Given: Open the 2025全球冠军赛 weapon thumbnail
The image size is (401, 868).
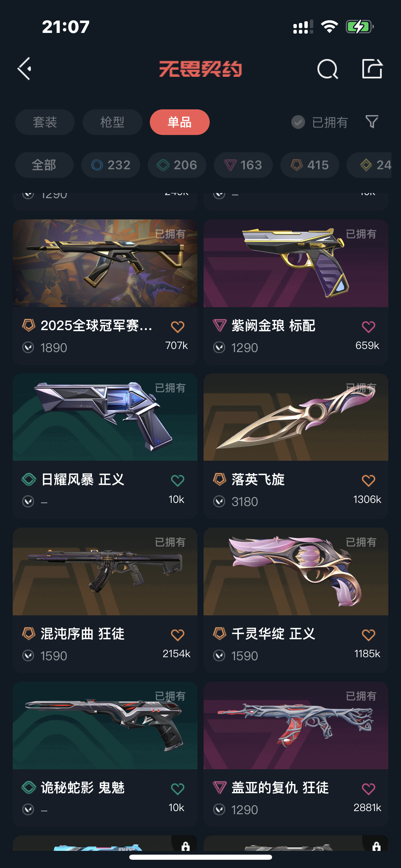Looking at the screenshot, I should coord(105,263).
